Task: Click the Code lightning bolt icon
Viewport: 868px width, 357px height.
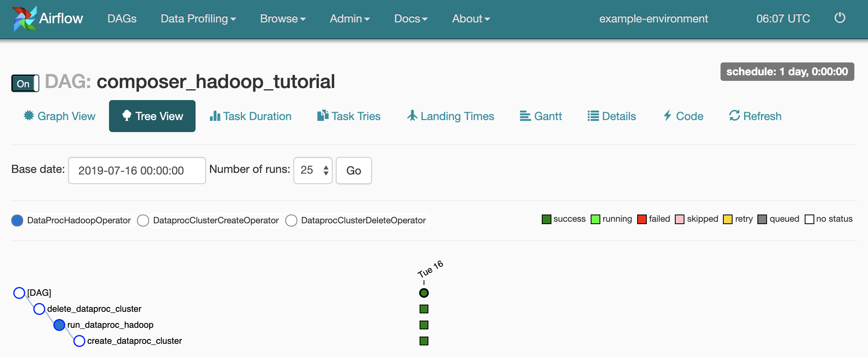Action: pyautogui.click(x=667, y=116)
